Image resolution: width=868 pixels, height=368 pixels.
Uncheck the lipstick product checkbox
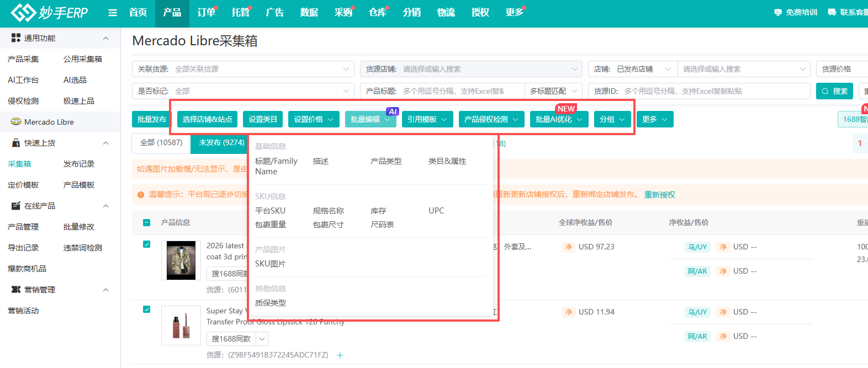(x=147, y=310)
